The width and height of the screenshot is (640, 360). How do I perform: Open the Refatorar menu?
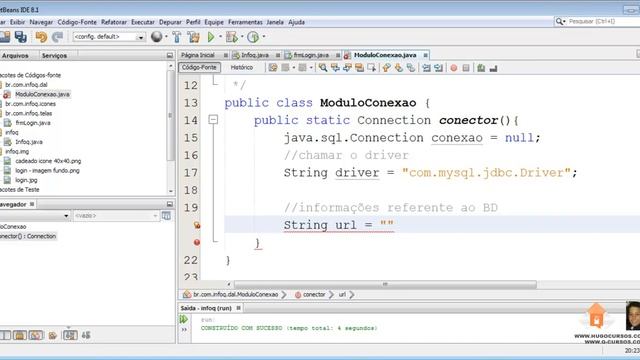click(x=114, y=22)
